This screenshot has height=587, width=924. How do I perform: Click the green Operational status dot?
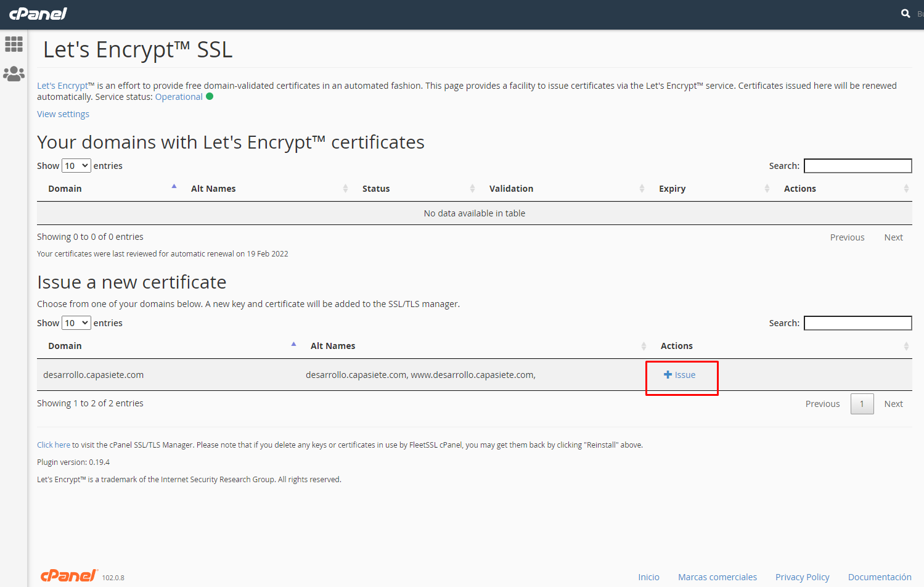click(x=210, y=96)
